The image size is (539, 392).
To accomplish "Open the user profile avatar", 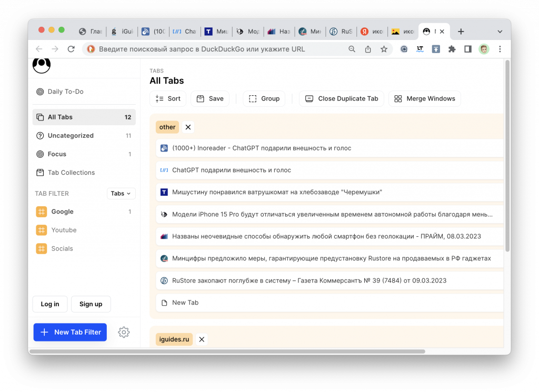I will point(484,49).
